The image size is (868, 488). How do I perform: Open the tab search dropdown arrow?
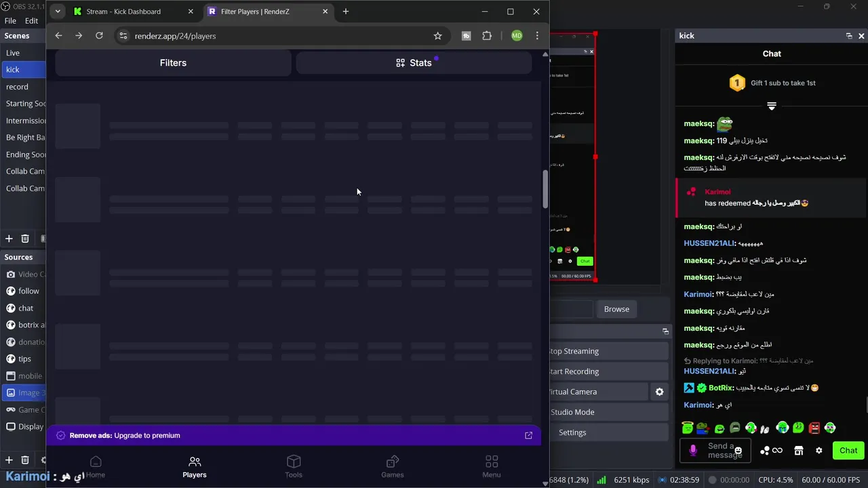(58, 12)
